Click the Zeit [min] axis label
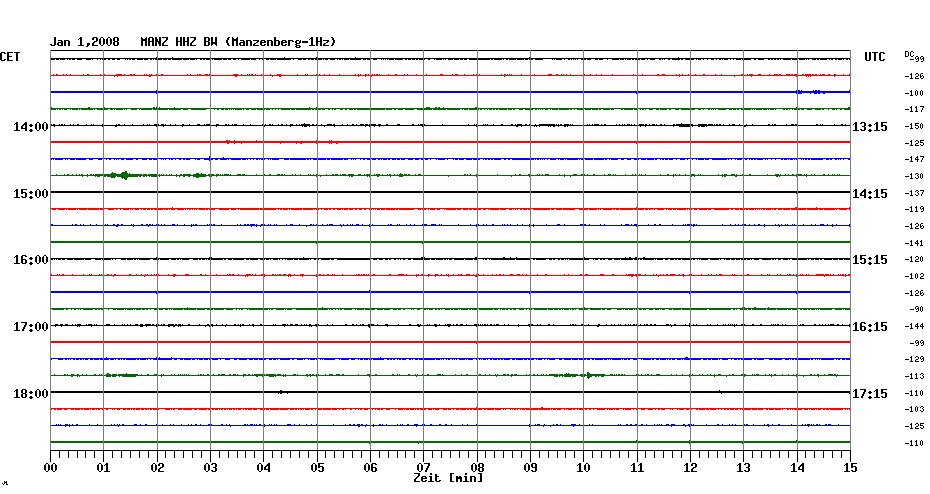Screen dimensions: 930x494 pyautogui.click(x=448, y=479)
